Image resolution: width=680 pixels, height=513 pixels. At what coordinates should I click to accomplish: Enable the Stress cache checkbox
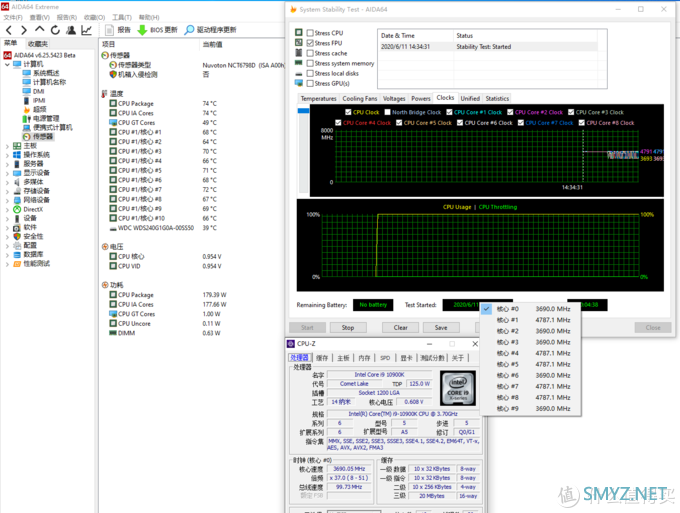[x=310, y=53]
